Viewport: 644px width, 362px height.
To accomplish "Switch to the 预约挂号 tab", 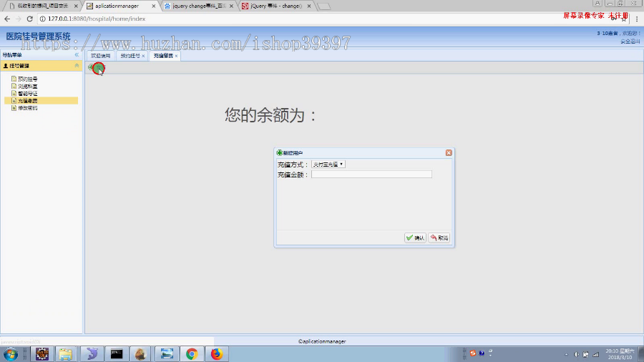I will [x=130, y=56].
